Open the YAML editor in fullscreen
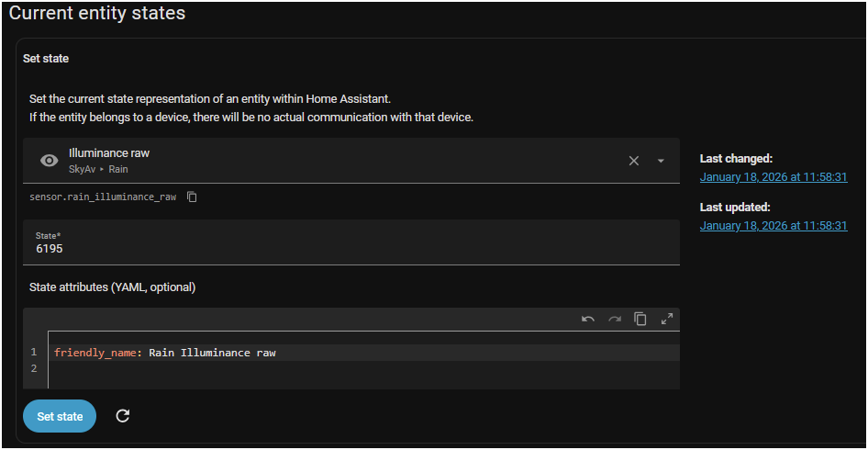The image size is (868, 450). click(667, 319)
